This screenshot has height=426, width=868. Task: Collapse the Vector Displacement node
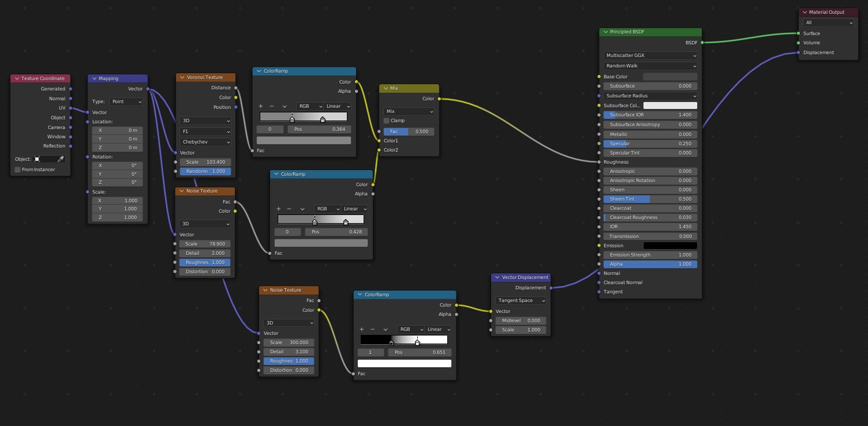pos(496,277)
